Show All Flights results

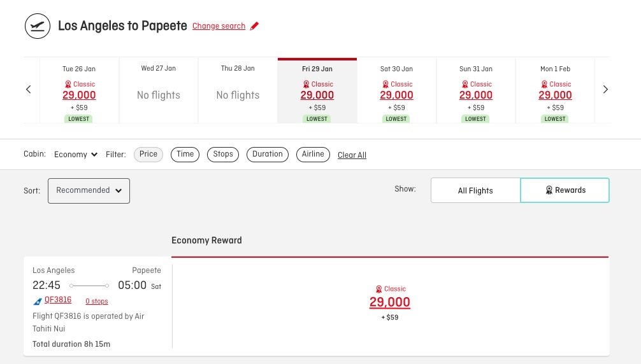475,190
